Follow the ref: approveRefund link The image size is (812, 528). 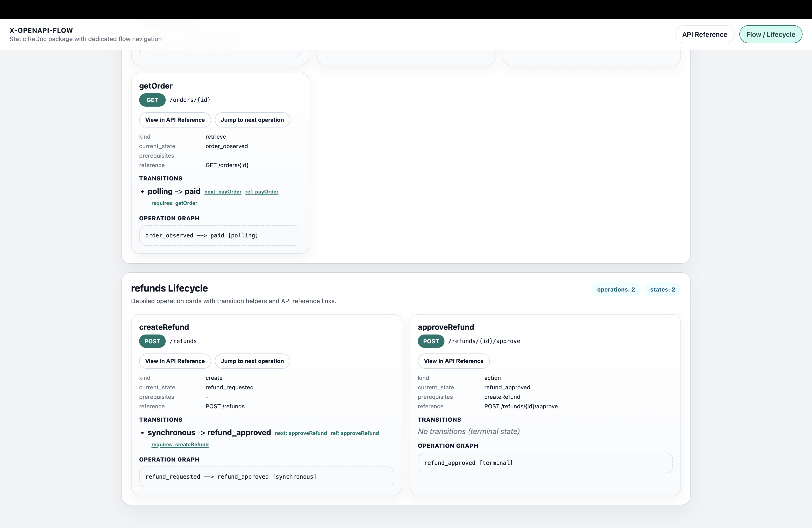coord(354,433)
